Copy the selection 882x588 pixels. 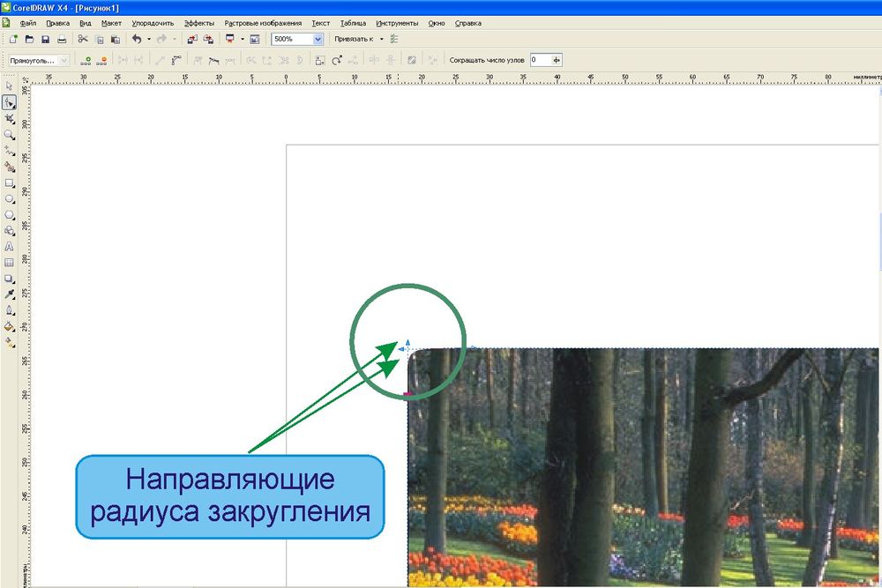pyautogui.click(x=99, y=39)
